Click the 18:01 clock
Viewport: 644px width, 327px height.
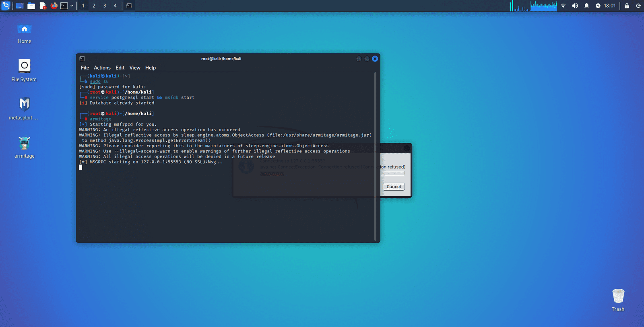click(x=610, y=6)
